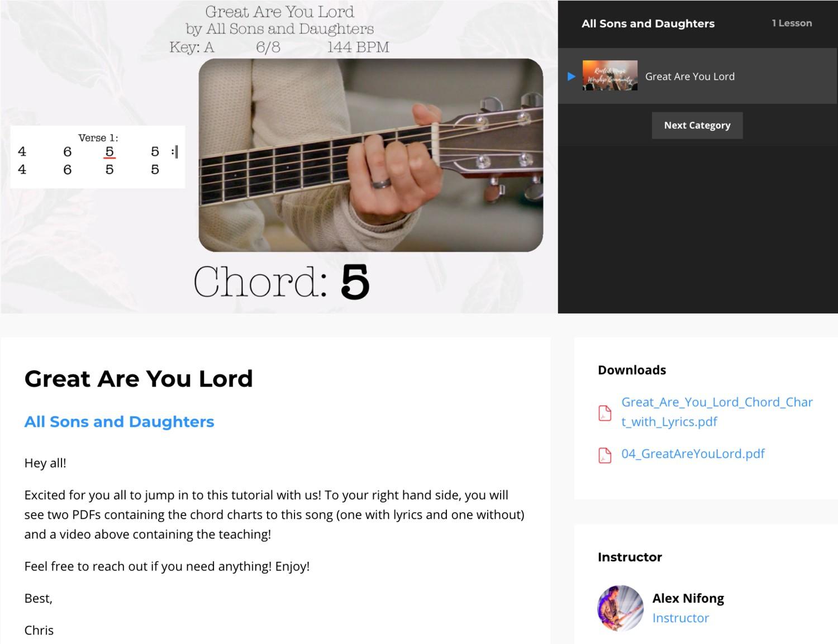Click the large Chord: 5 display text
The width and height of the screenshot is (838, 644).
282,282
